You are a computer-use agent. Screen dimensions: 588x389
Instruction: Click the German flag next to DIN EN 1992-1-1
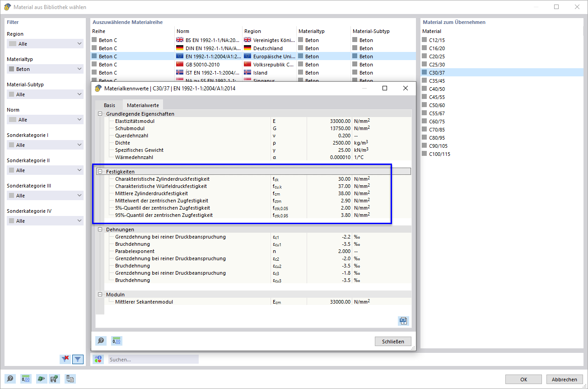coord(180,48)
